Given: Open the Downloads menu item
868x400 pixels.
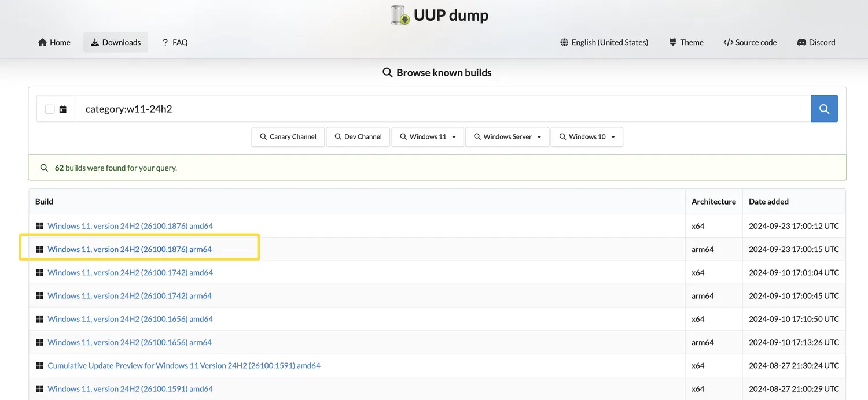Looking at the screenshot, I should tap(116, 42).
